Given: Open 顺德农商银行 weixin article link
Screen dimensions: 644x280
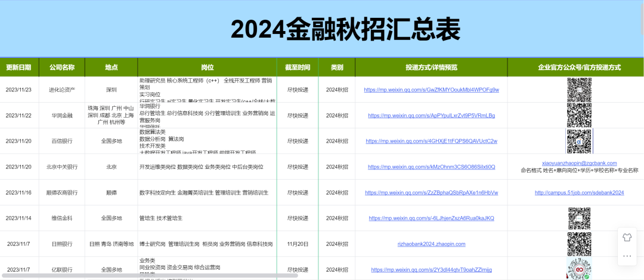Looking at the screenshot, I should (431, 192).
